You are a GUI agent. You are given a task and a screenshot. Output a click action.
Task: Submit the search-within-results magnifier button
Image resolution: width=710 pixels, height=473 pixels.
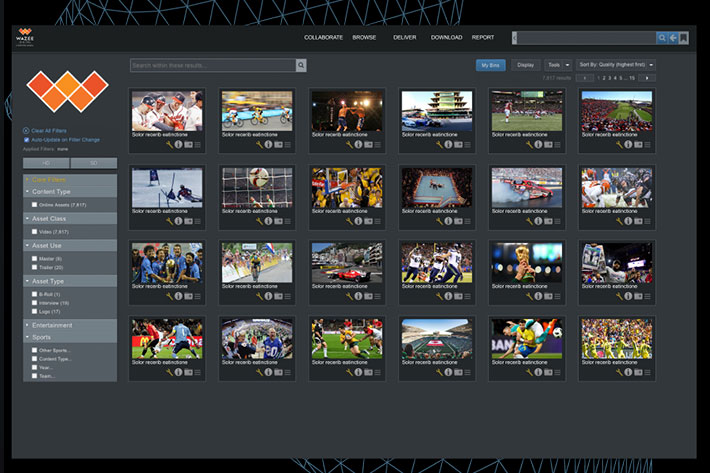click(x=301, y=65)
